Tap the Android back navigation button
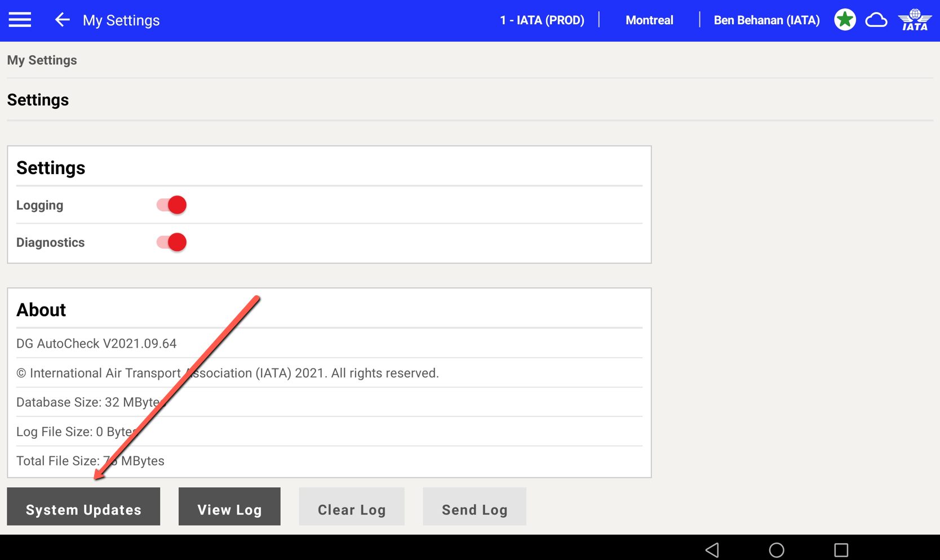Viewport: 940px width, 560px height. [712, 550]
